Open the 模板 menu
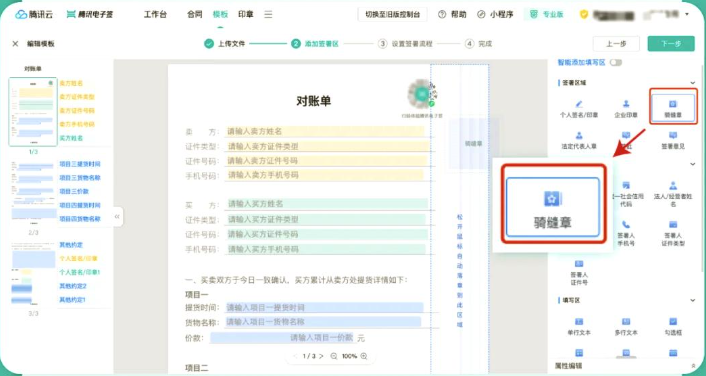706x376 pixels. pyautogui.click(x=220, y=14)
